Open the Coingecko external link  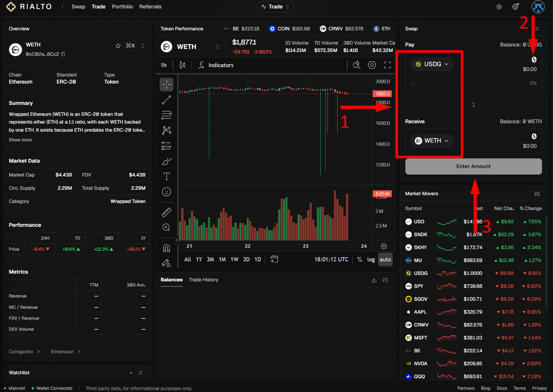coord(24,352)
